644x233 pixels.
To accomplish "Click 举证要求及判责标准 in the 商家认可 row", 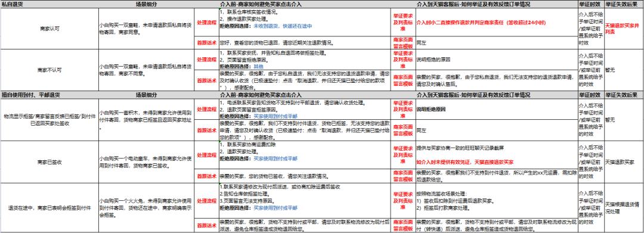I will click(x=402, y=22).
